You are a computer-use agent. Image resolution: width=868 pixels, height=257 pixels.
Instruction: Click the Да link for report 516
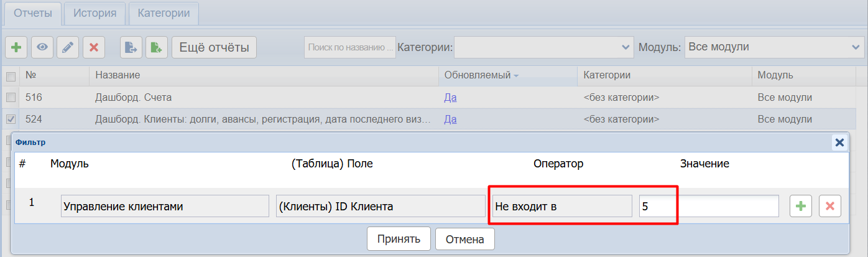click(x=450, y=98)
